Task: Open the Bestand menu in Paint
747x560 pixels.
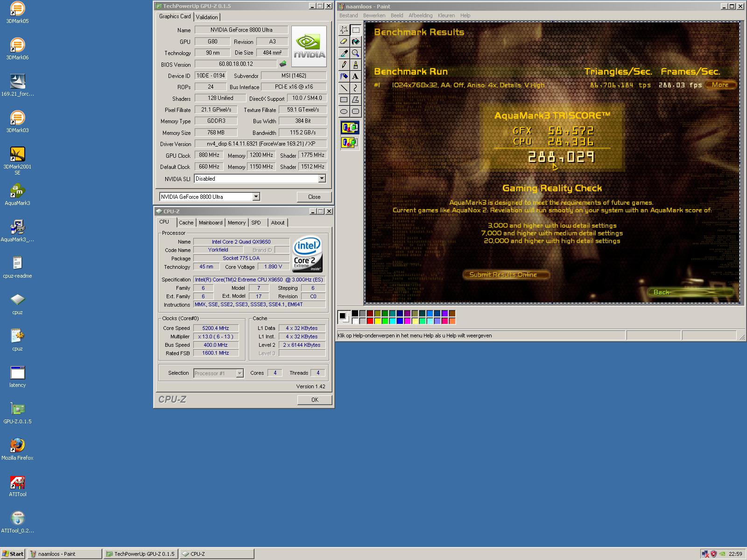Action: click(x=348, y=15)
